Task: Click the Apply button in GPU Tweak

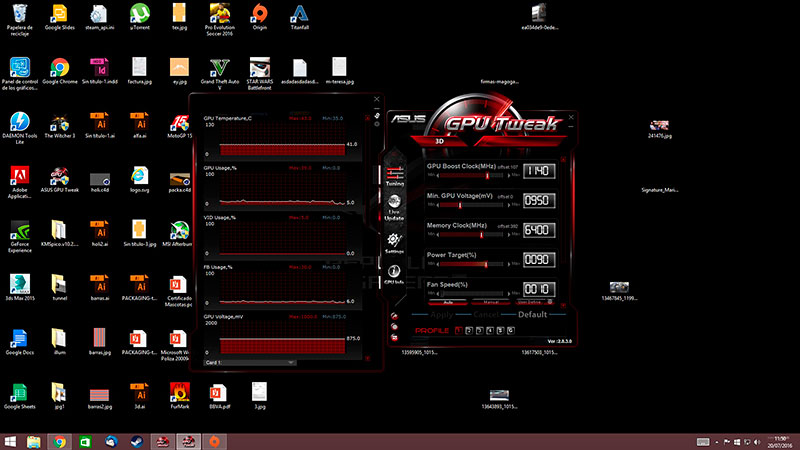Action: tap(441, 314)
